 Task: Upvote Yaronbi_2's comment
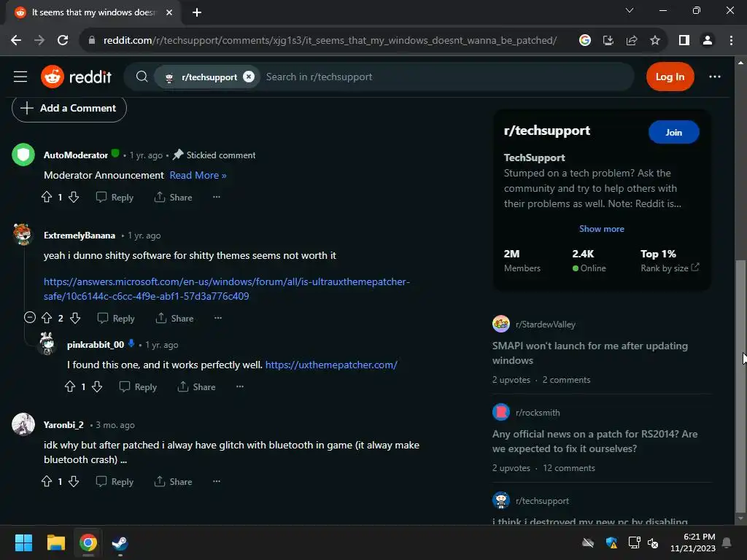click(46, 481)
